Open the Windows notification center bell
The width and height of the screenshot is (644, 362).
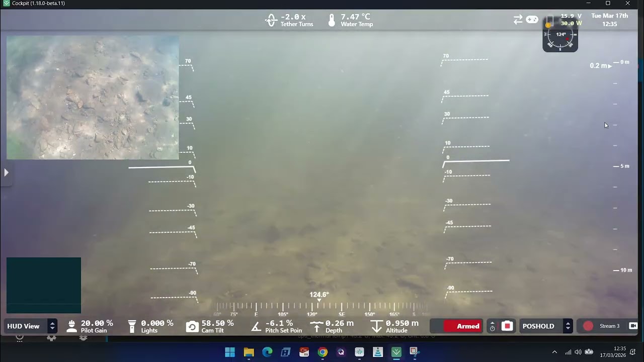[x=632, y=352]
